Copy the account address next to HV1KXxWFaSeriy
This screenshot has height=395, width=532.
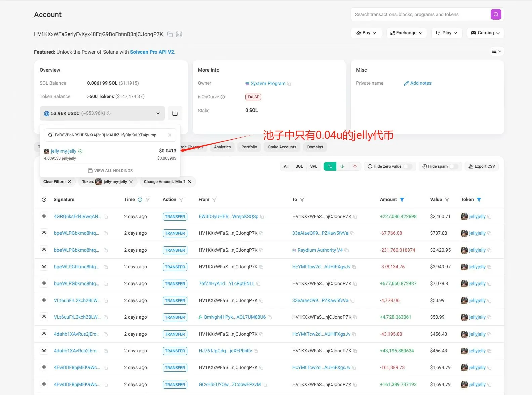(170, 34)
